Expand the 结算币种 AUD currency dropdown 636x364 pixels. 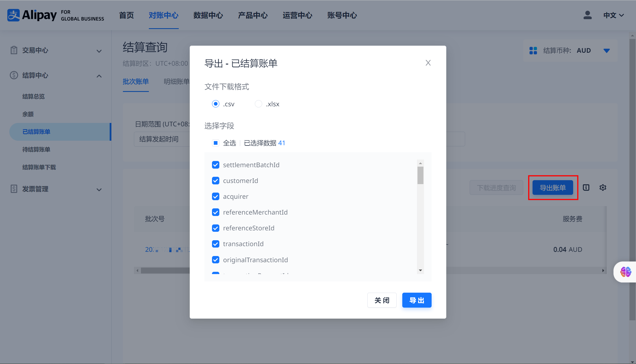coord(606,51)
